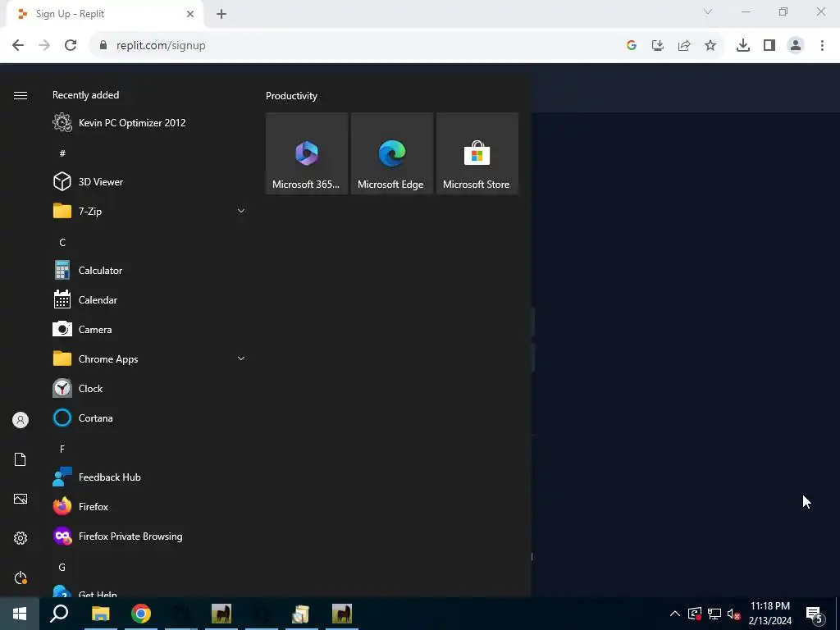This screenshot has height=630, width=840.
Task: Click the Microsoft 365 tile
Action: [307, 153]
